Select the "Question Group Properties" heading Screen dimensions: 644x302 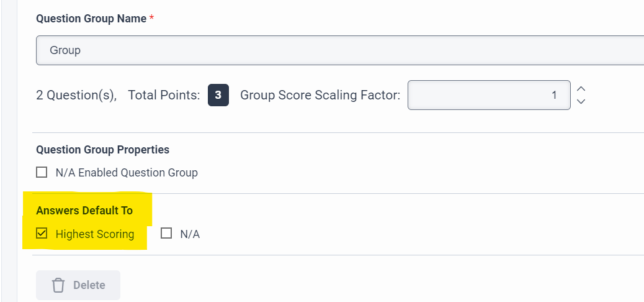click(x=102, y=150)
